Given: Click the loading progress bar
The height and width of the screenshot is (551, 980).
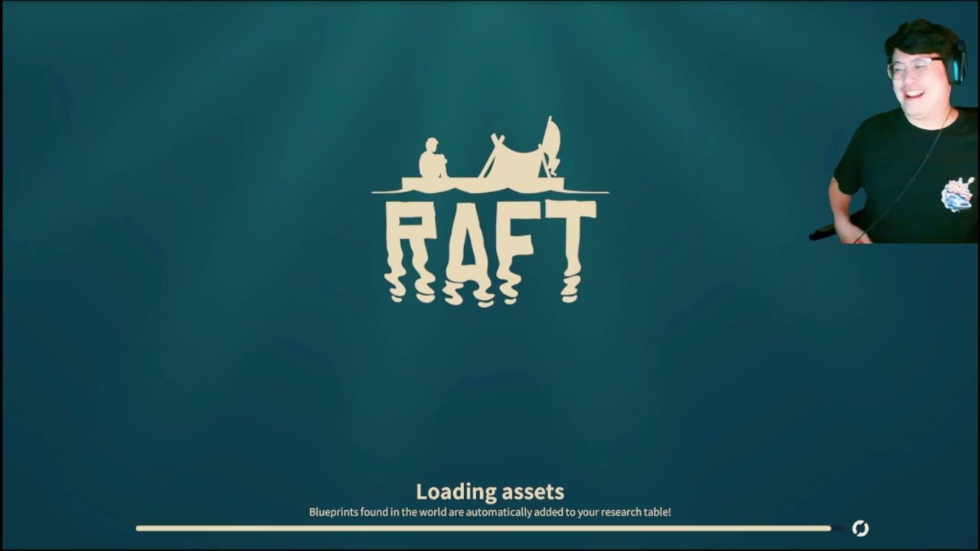Looking at the screenshot, I should point(490,528).
